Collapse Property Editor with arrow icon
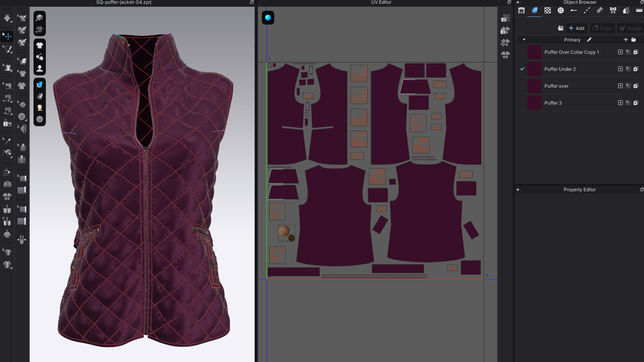This screenshot has height=362, width=644. point(518,190)
